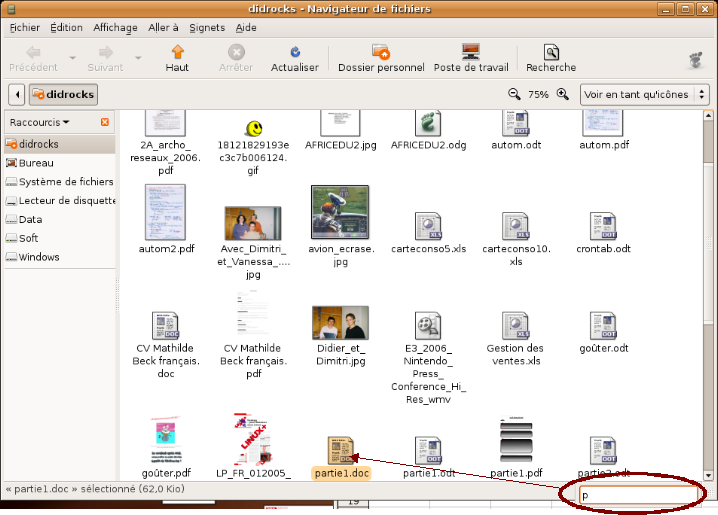Open Dossier personnel home folder icon

380,52
